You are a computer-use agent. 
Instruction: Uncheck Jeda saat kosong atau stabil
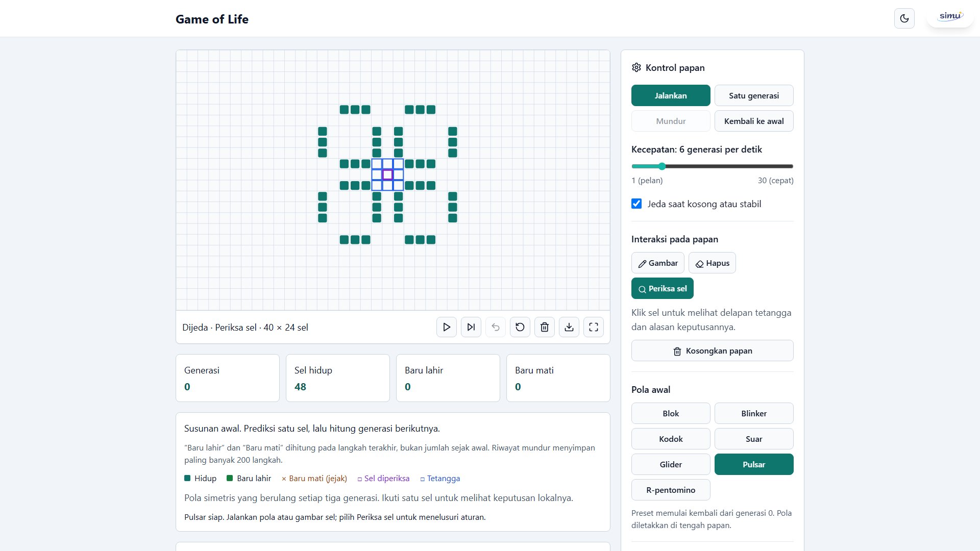(x=636, y=204)
